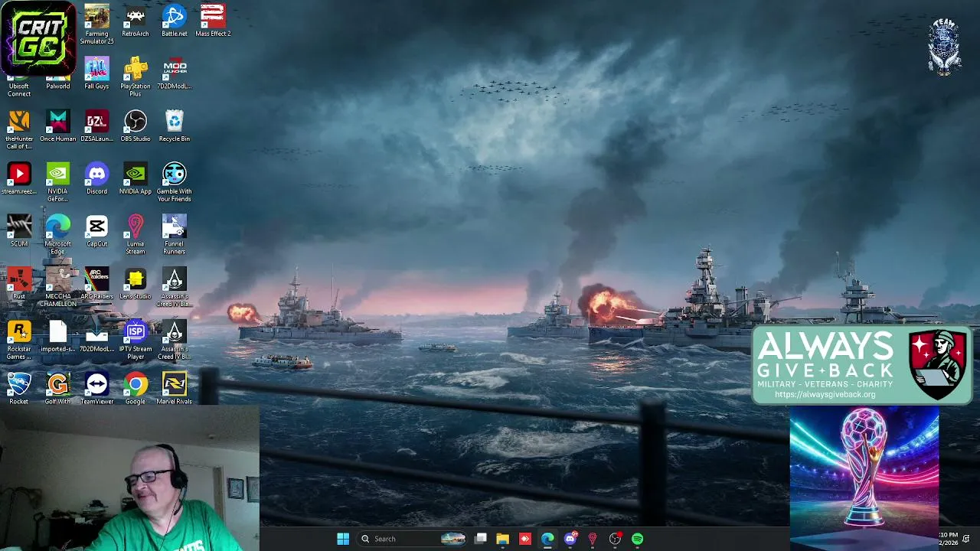Select the Rocket League desktop icon
This screenshot has height=551, width=980.
(19, 388)
